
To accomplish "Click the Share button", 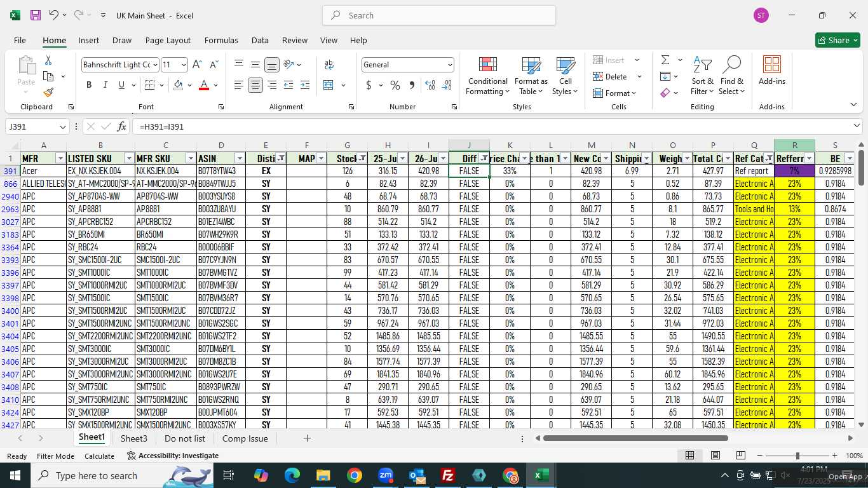I will pyautogui.click(x=837, y=40).
